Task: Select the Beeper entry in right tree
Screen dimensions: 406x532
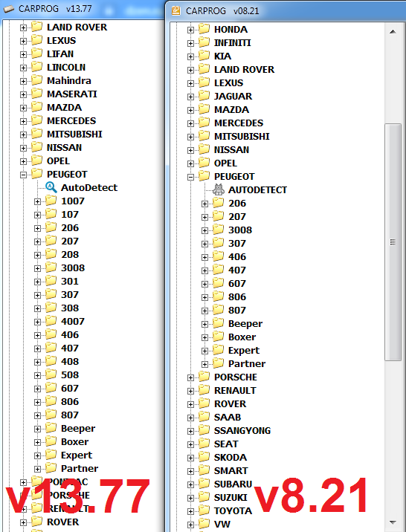Action: coord(245,324)
